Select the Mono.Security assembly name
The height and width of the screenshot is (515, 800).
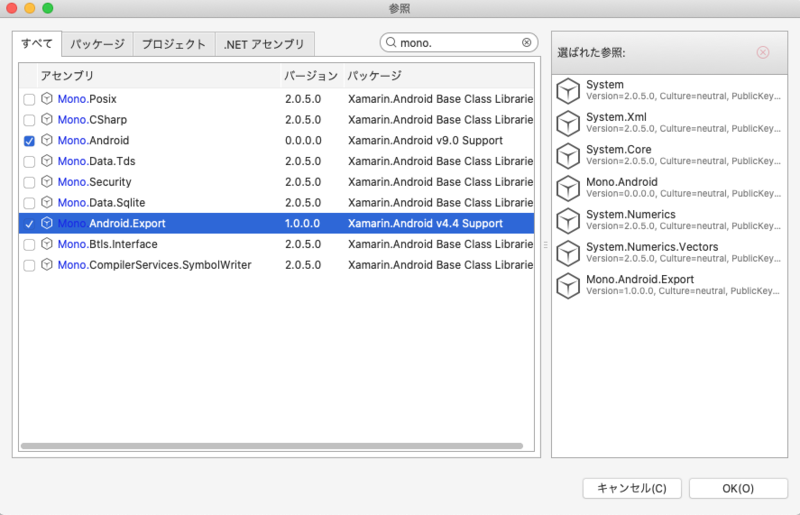click(94, 182)
